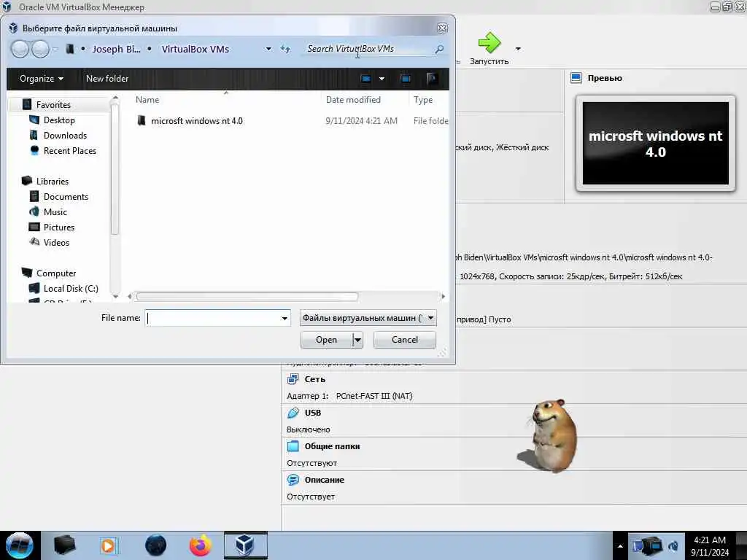Sort by Date modified column header
The width and height of the screenshot is (747, 560).
(x=353, y=99)
